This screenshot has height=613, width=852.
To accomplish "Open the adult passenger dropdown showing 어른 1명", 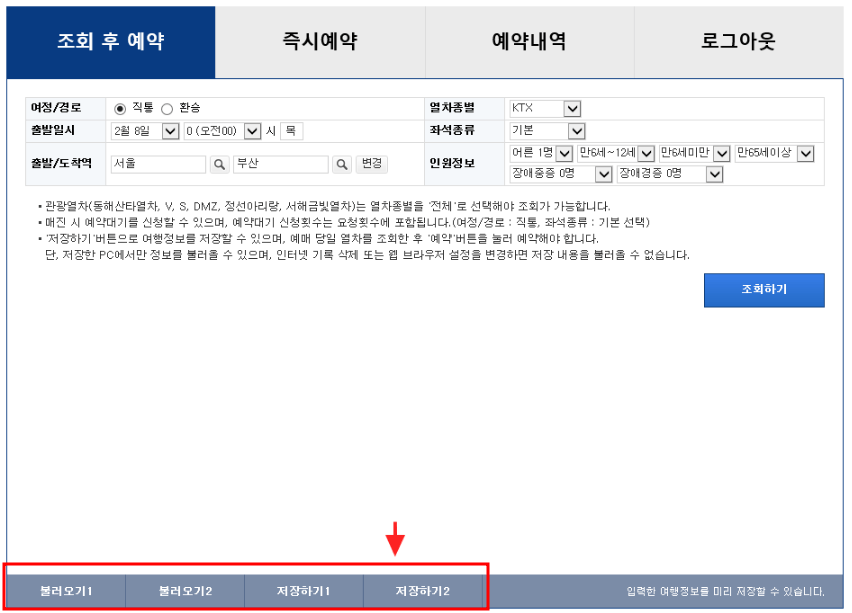I will (565, 152).
